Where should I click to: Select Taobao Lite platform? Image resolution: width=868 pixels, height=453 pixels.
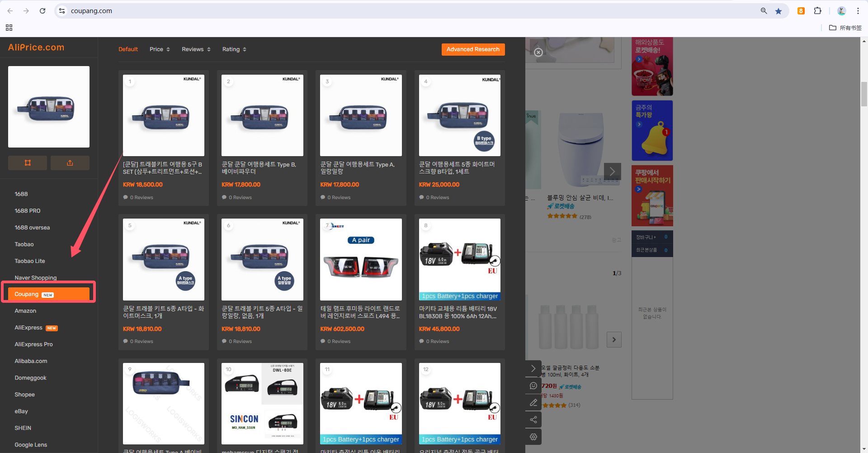[30, 261]
